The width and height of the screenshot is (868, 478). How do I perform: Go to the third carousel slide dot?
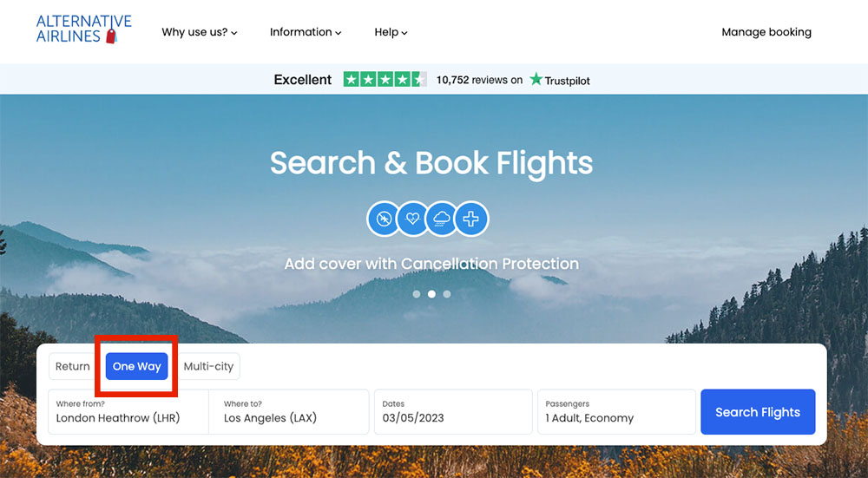tap(447, 294)
